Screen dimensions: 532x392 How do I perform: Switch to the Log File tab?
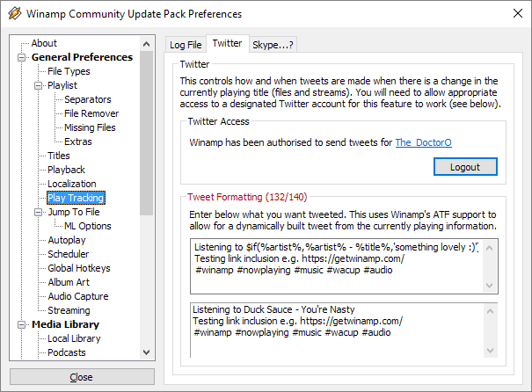click(x=185, y=45)
